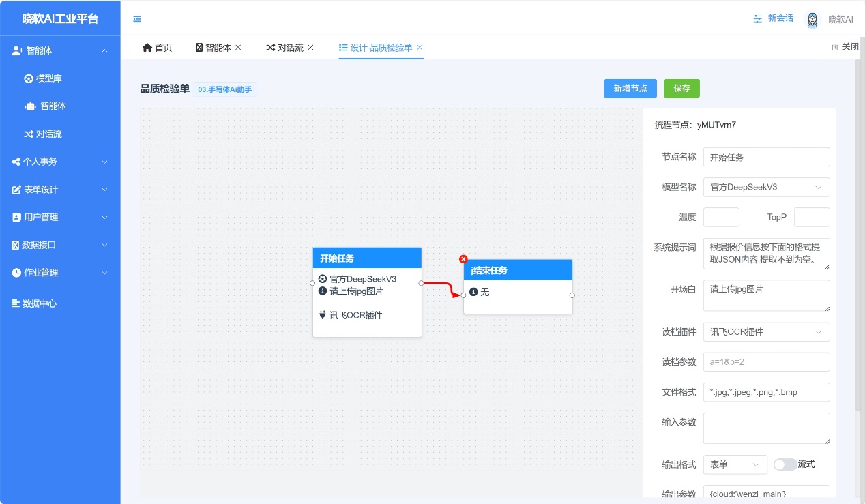This screenshot has width=865, height=504.
Task: Close the 设计-品质检验单 tab
Action: (x=420, y=48)
